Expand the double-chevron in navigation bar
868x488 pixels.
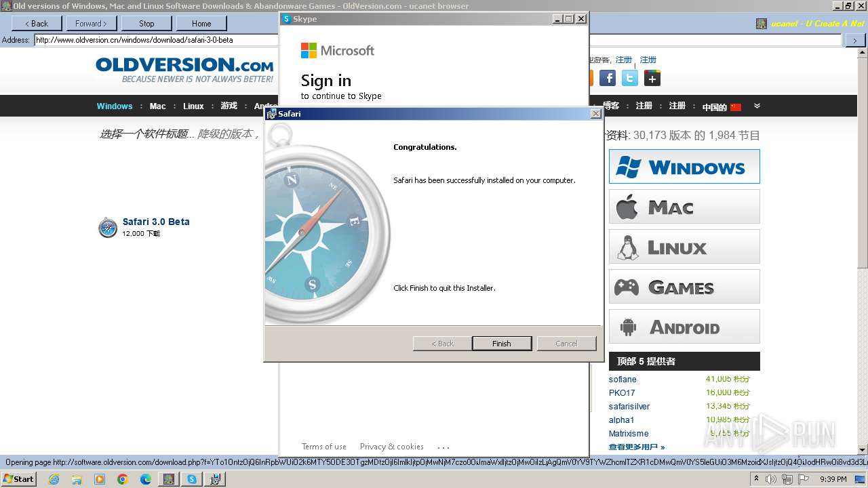pyautogui.click(x=757, y=106)
